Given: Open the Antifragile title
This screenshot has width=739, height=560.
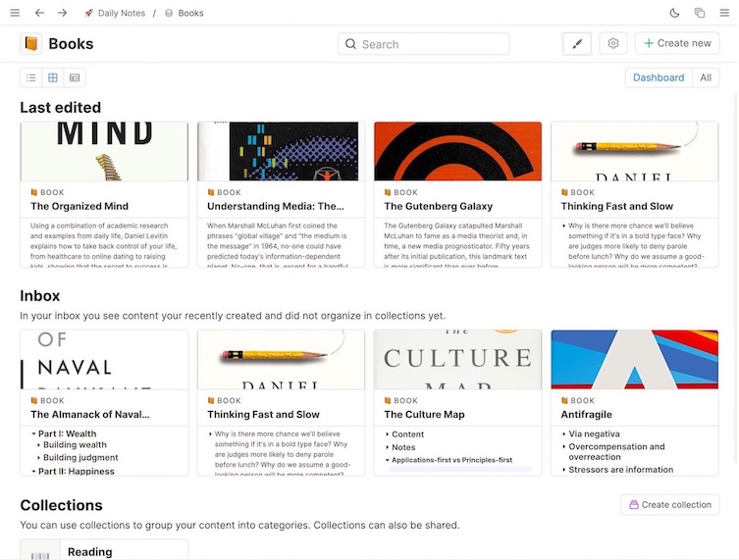Looking at the screenshot, I should 586,415.
